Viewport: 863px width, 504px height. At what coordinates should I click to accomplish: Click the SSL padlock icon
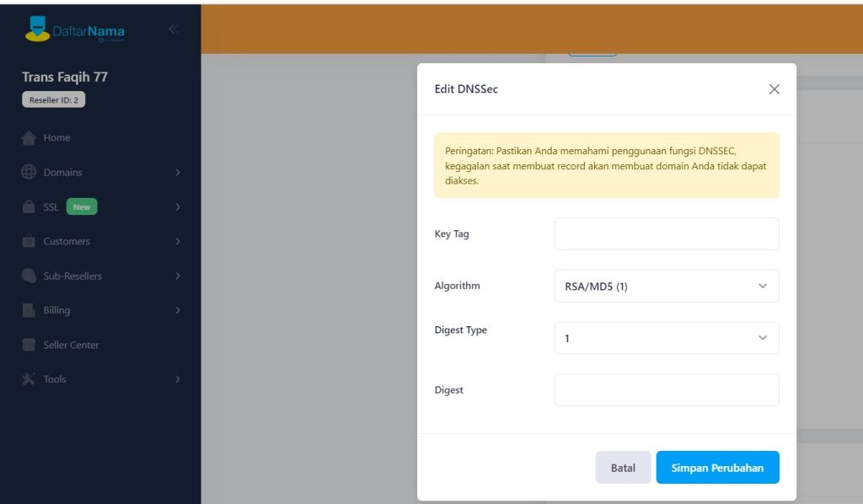(29, 206)
